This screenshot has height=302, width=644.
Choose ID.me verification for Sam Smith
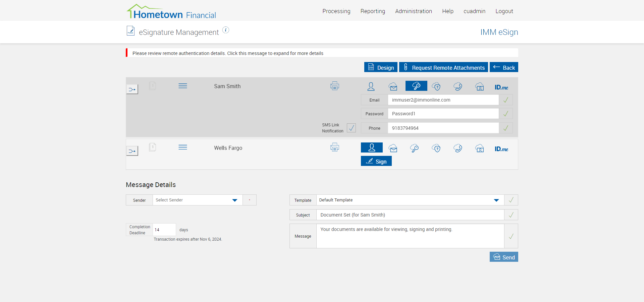501,87
